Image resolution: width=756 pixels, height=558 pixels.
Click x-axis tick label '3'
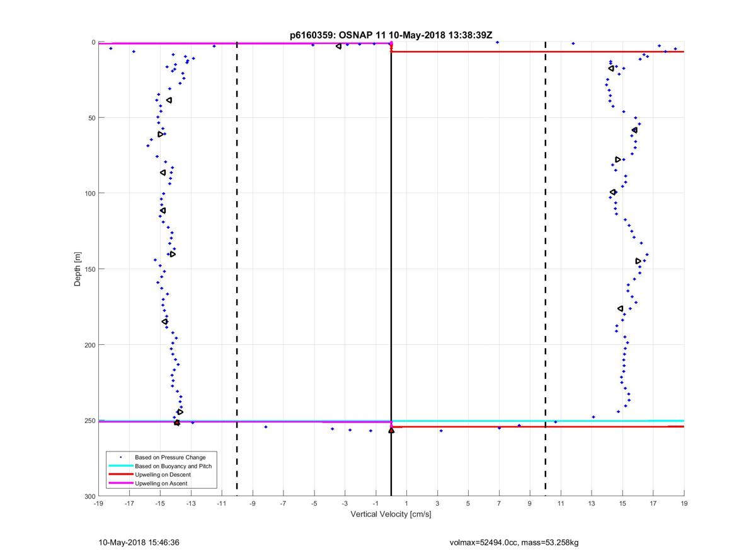coord(437,504)
